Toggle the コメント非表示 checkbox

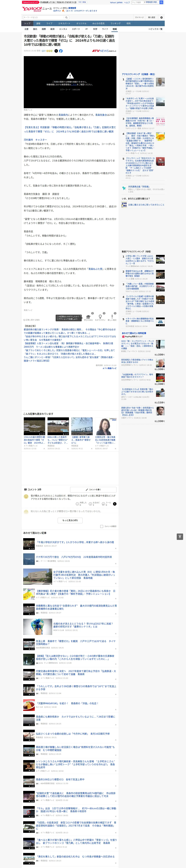point(102,526)
